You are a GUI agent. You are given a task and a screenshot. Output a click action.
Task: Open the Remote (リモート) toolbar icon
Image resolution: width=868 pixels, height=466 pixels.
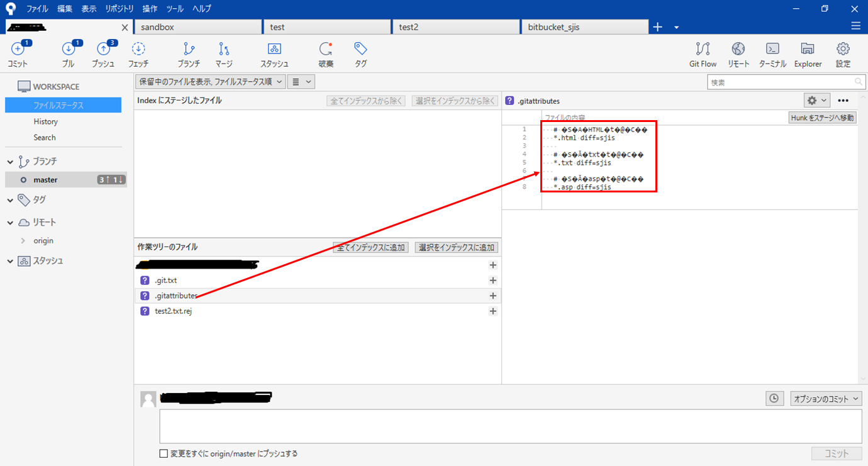(x=738, y=48)
